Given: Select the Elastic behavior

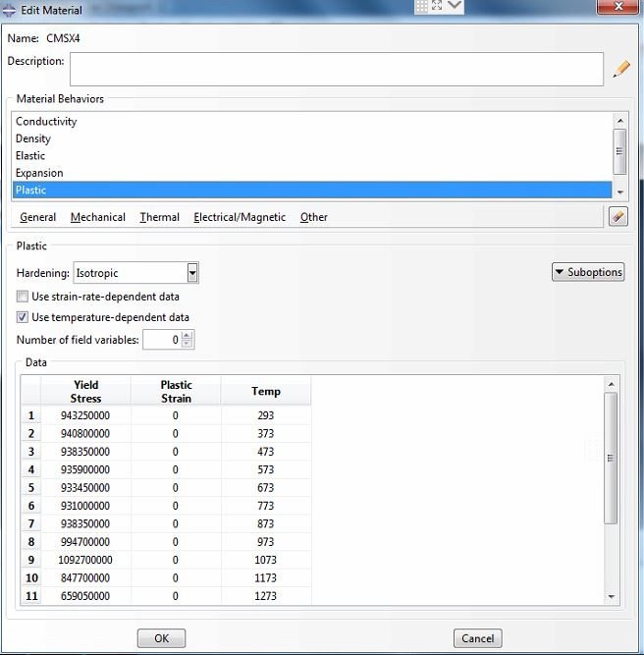Looking at the screenshot, I should click(312, 155).
